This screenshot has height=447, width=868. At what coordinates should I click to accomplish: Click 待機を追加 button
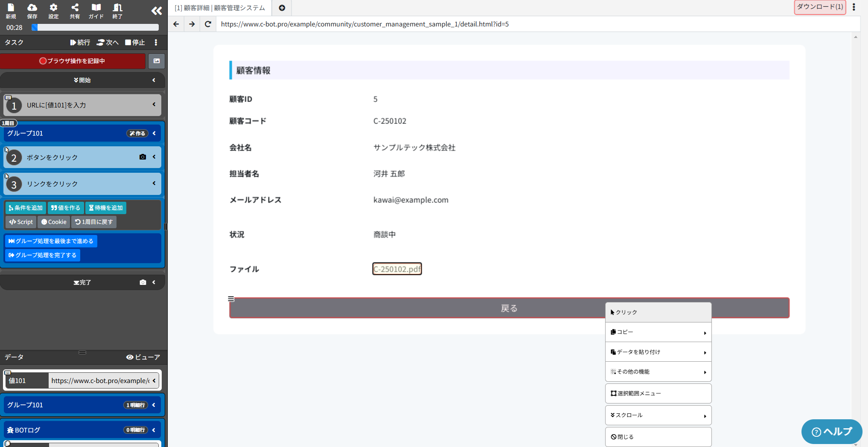tap(106, 208)
